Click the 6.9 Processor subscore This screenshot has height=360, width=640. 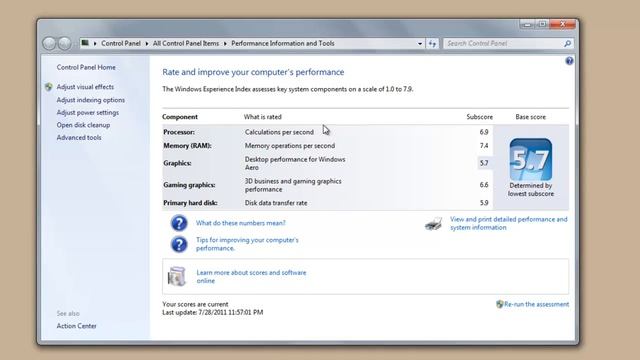pyautogui.click(x=484, y=132)
